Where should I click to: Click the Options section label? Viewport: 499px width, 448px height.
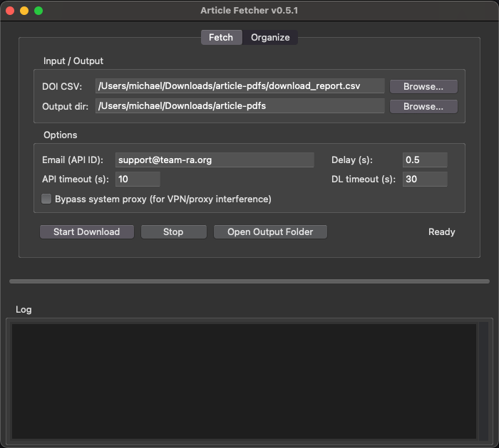[60, 135]
